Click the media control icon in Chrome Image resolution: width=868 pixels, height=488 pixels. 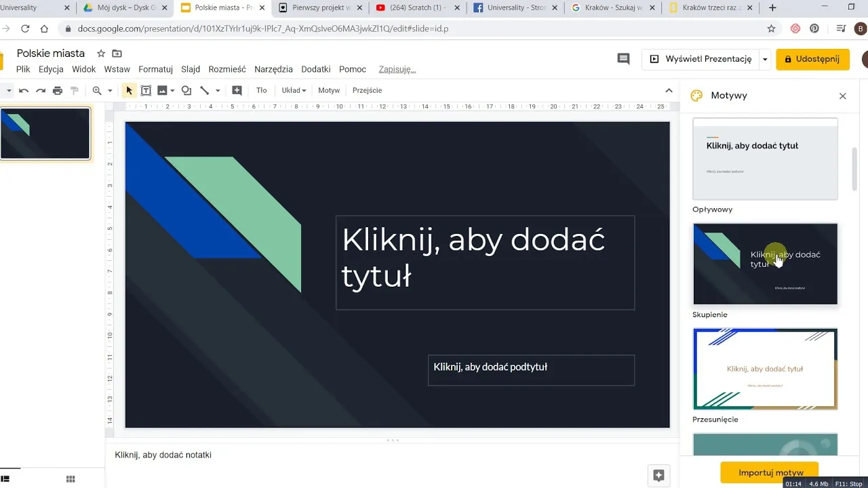(842, 29)
